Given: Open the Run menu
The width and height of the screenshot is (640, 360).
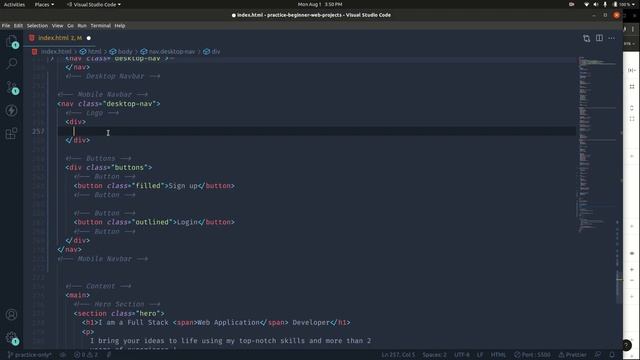Looking at the screenshot, I should [82, 26].
